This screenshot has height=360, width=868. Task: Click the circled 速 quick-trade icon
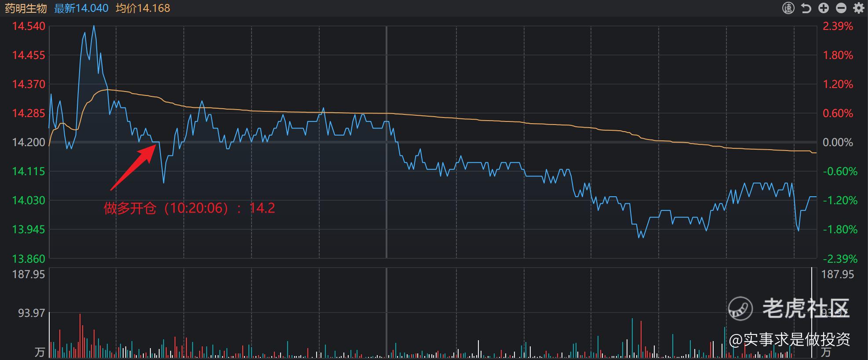click(788, 8)
